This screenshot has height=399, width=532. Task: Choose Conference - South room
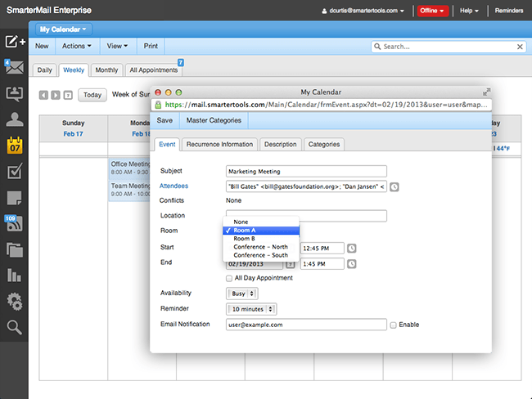point(261,255)
